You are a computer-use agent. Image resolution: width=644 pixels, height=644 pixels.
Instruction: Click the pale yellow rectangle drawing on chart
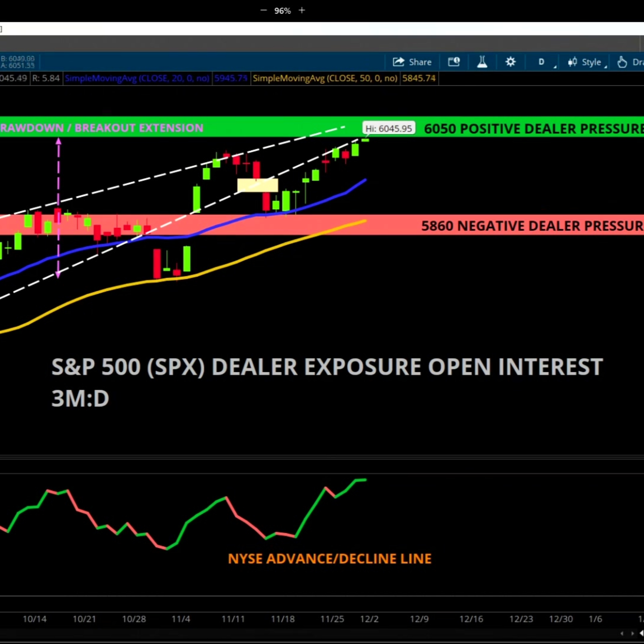258,185
